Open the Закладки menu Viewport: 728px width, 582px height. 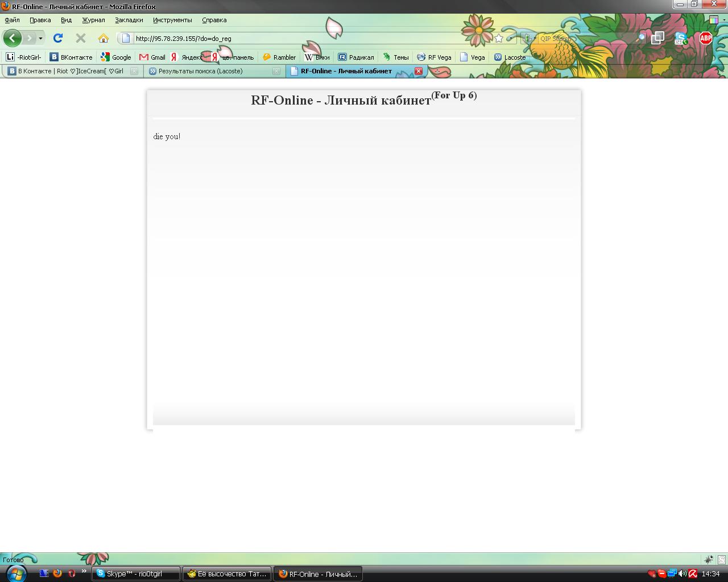[129, 20]
